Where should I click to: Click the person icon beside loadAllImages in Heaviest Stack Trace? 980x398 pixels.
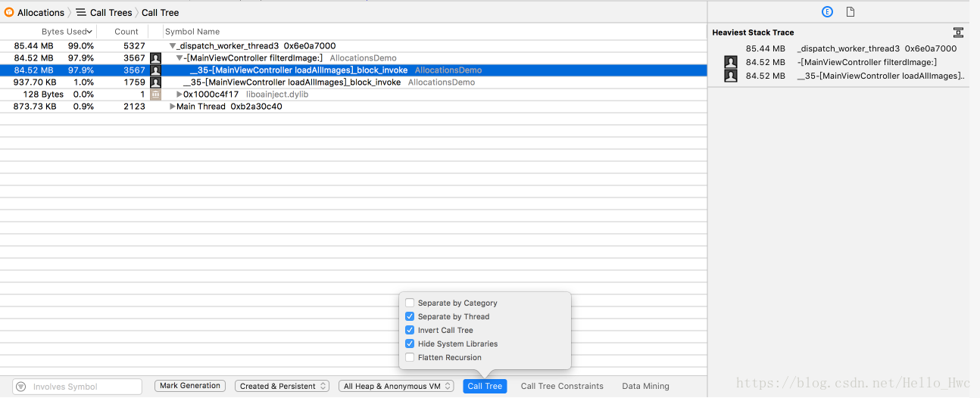click(731, 76)
